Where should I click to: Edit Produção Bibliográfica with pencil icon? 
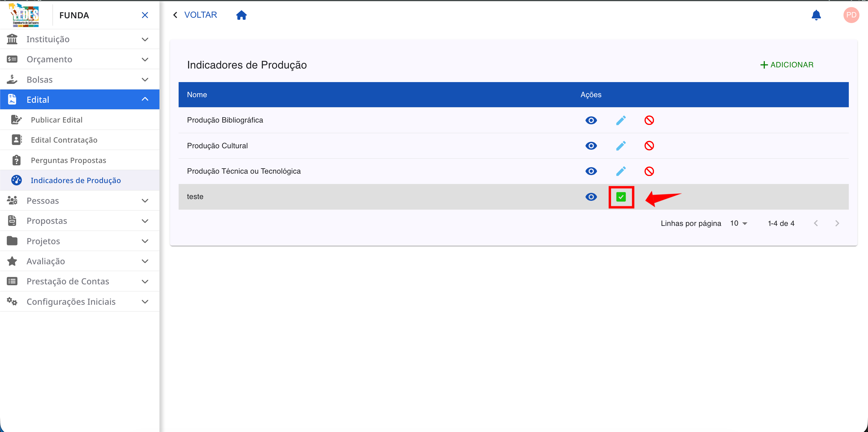[x=621, y=120]
